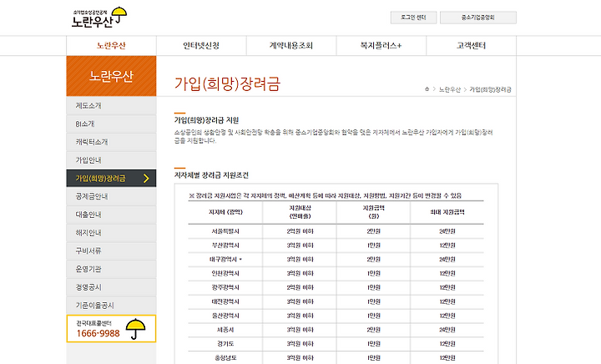
Task: Click the 광주광역시 table cell
Action: pyautogui.click(x=225, y=287)
